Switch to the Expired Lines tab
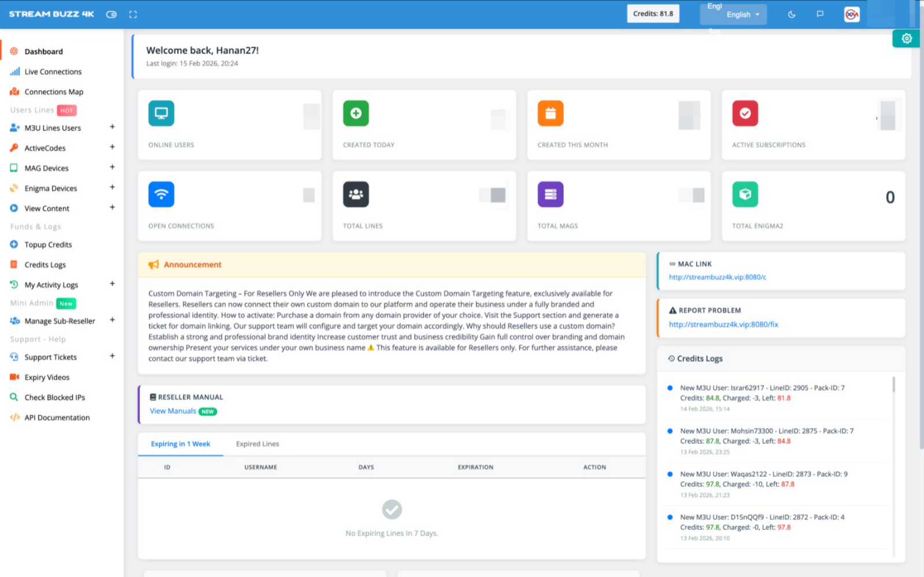924x577 pixels. (257, 444)
